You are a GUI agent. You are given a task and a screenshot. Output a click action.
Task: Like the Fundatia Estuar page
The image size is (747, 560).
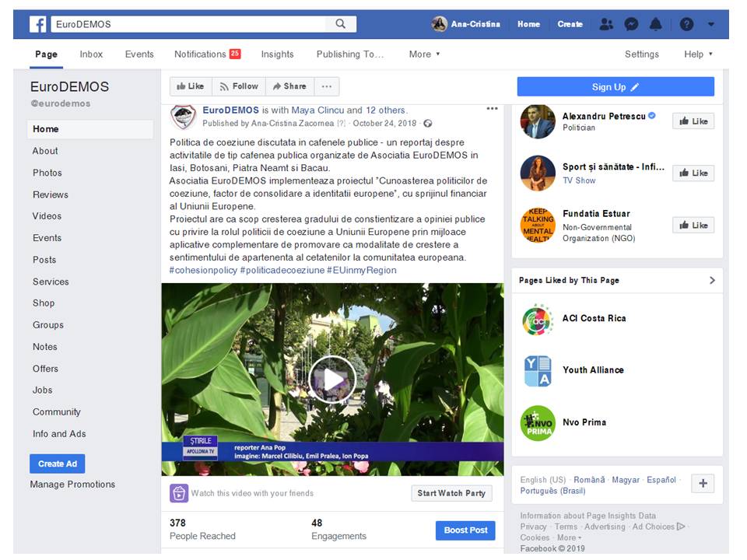(x=693, y=226)
